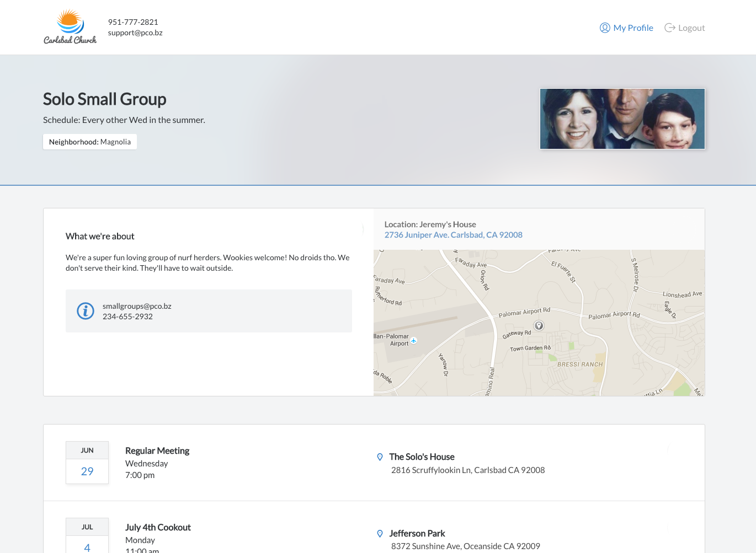Click the support@pco.bz email address
This screenshot has height=553, width=756.
[135, 32]
